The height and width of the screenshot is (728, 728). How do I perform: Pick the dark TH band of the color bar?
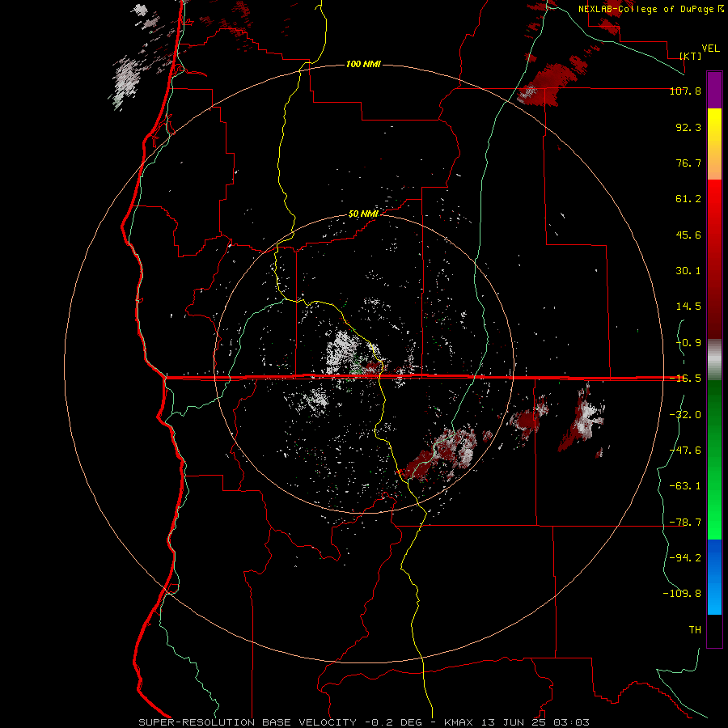pyautogui.click(x=714, y=630)
